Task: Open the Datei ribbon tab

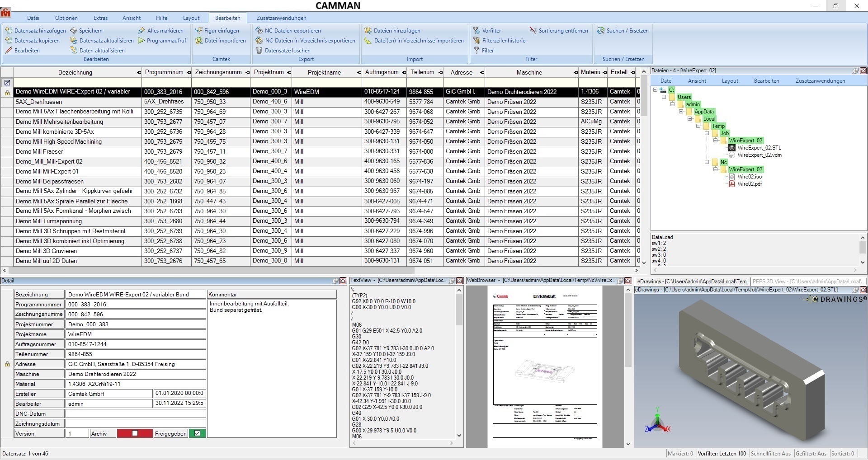Action: click(33, 18)
